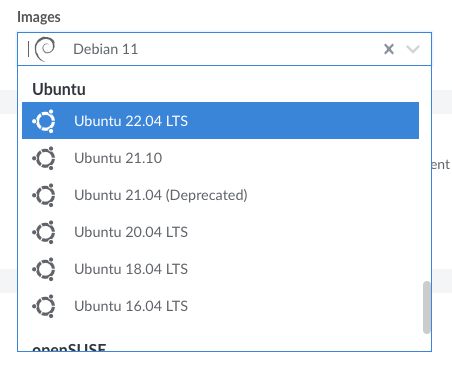Choose Ubuntu 21.10 from list
Viewport: 452px width, 369px height.
[x=220, y=158]
